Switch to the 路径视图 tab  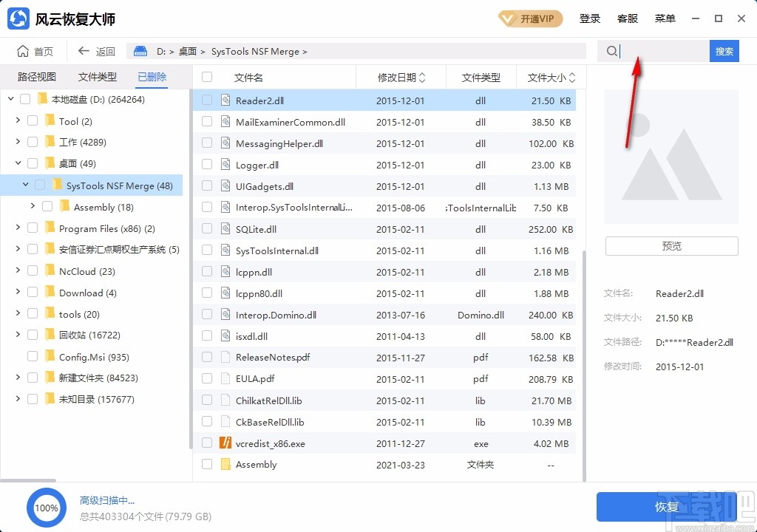[x=37, y=77]
